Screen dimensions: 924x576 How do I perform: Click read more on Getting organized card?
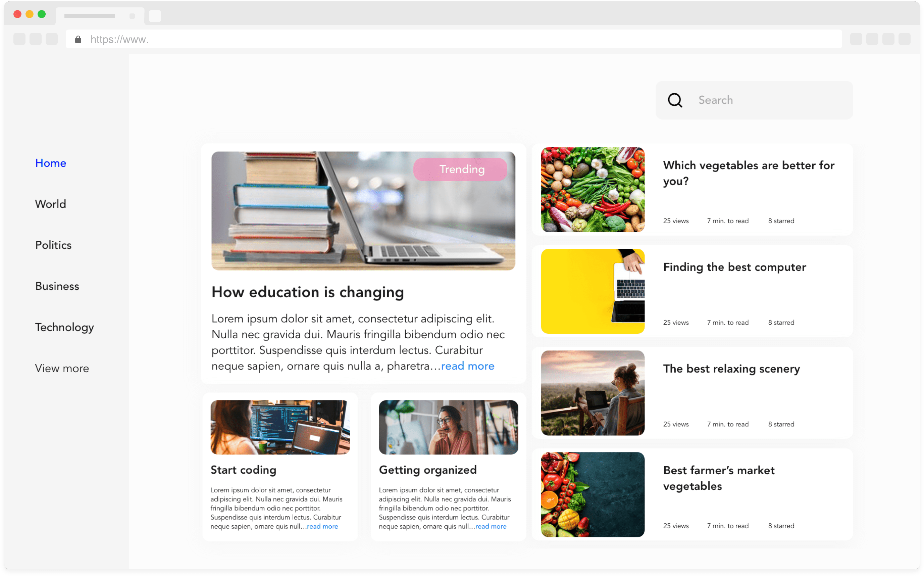(491, 526)
